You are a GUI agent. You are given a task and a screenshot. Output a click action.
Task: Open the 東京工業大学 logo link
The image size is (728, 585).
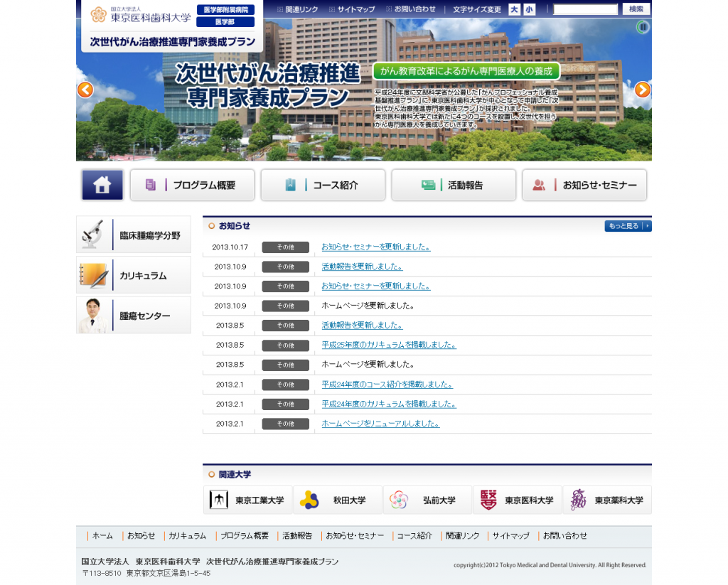248,500
